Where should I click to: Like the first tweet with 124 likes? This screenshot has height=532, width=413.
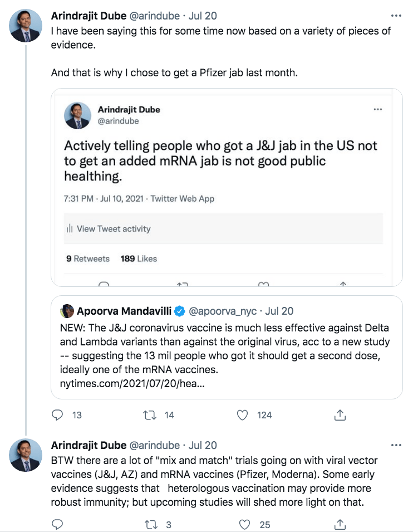pyautogui.click(x=242, y=415)
